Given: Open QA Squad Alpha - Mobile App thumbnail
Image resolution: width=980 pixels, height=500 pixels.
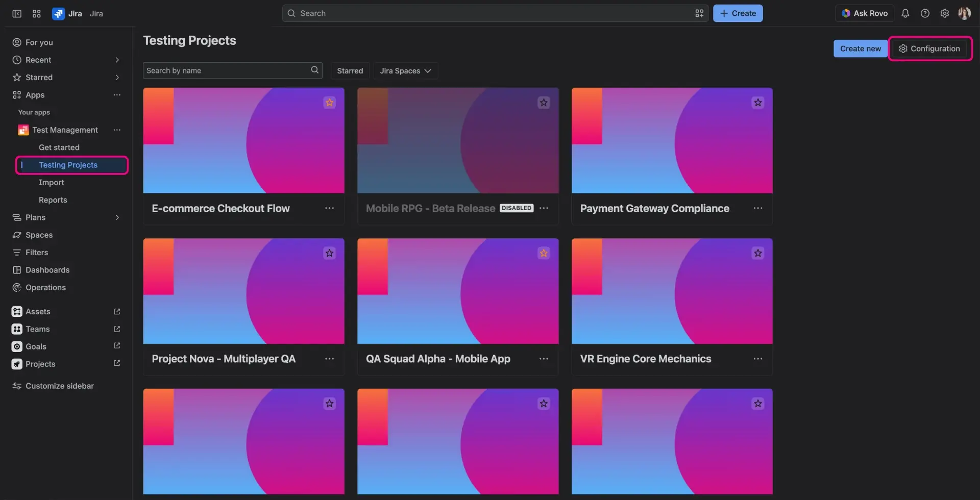Looking at the screenshot, I should pos(458,291).
